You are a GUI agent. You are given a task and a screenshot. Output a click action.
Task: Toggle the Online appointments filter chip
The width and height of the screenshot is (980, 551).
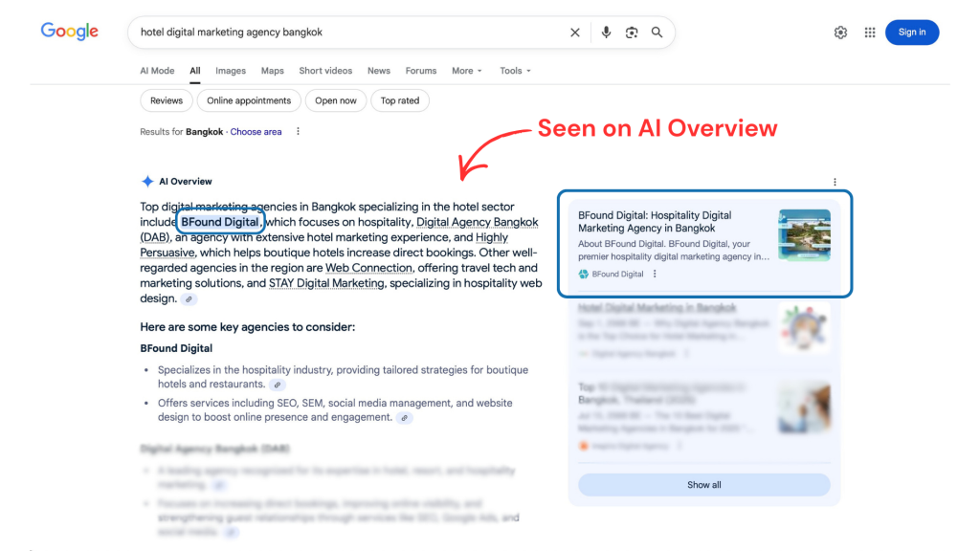(x=249, y=100)
